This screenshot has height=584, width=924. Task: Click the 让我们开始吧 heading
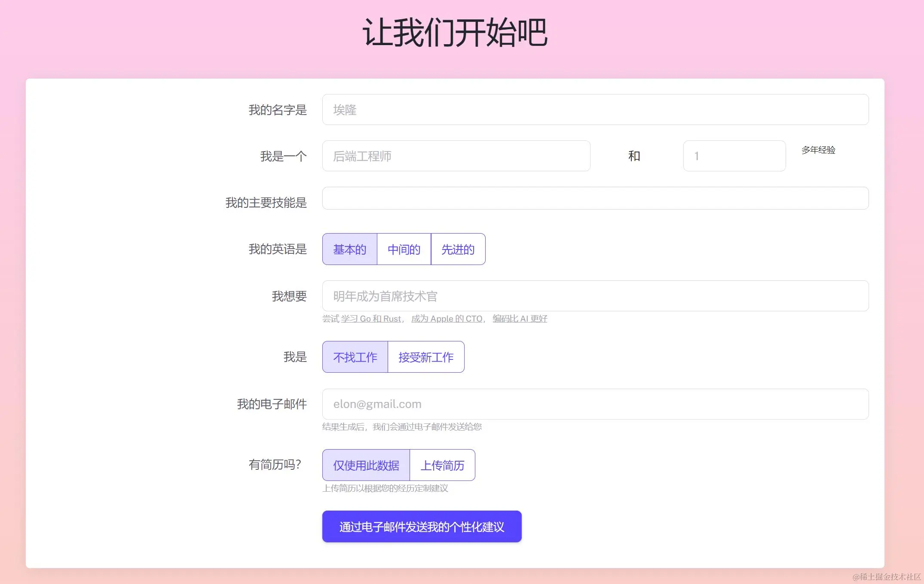455,33
